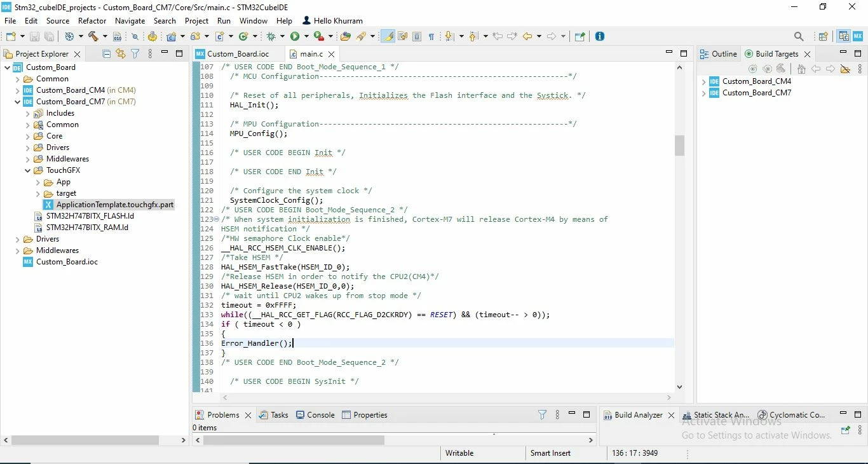Open the File menu

pyautogui.click(x=10, y=21)
